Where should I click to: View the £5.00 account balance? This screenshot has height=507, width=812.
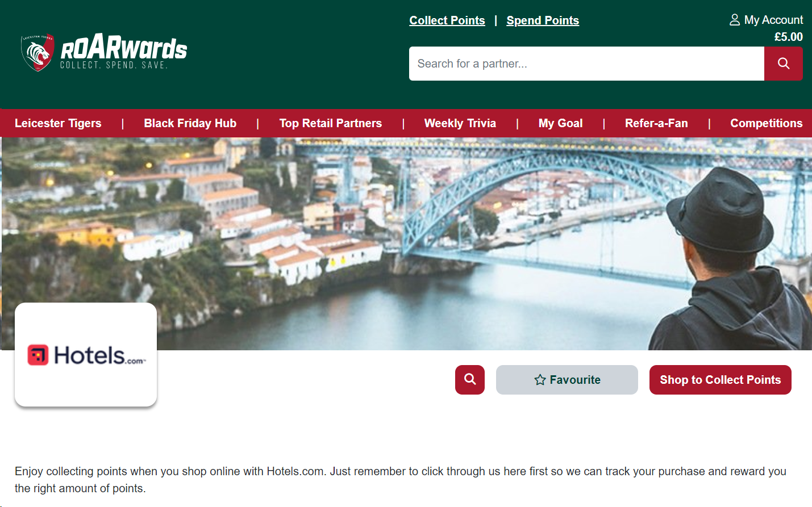[x=789, y=37]
